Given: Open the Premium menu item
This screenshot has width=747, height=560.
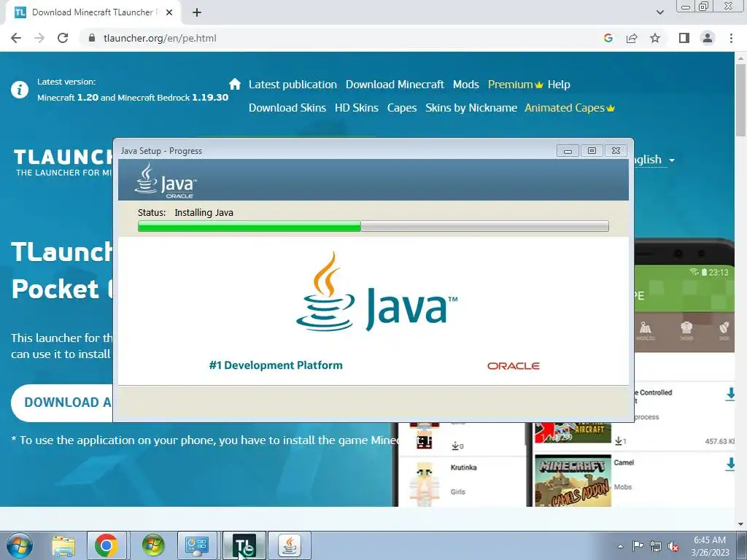Looking at the screenshot, I should point(515,85).
